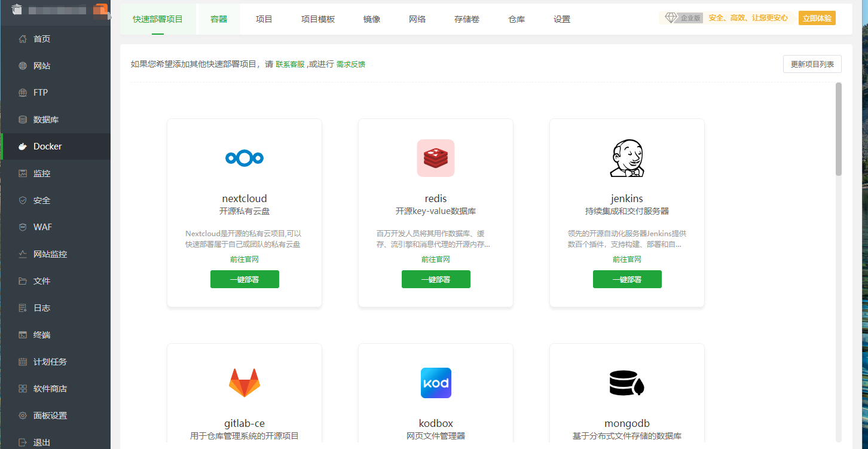Viewport: 868px width, 449px height.
Task: Click the 开源key-value数据库 subtitle text
Action: point(436,211)
